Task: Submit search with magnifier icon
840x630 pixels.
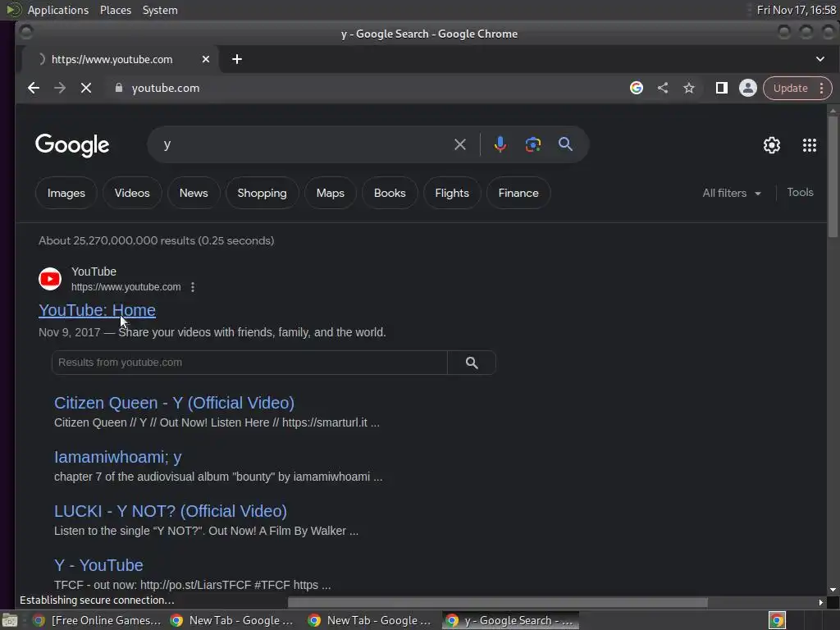Action: (566, 144)
